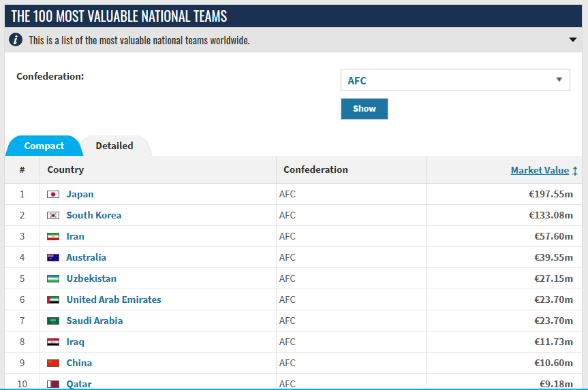Screen dimensions: 588x390
Task: Open the Qatar team link
Action: (x=79, y=384)
